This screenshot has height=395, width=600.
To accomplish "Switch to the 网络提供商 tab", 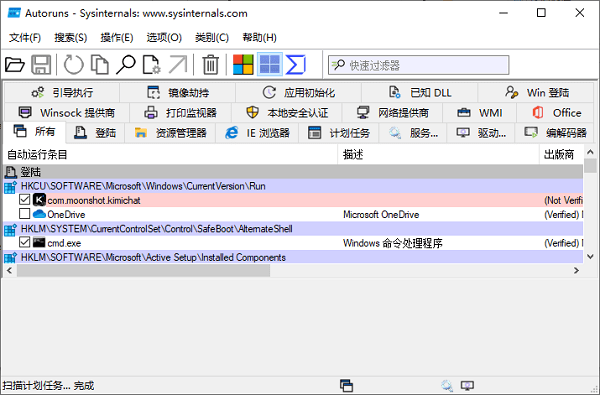I will [392, 113].
